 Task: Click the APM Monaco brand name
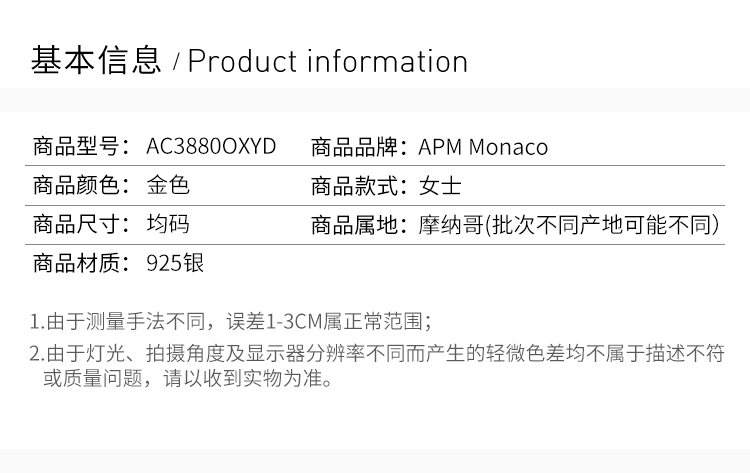pos(483,147)
